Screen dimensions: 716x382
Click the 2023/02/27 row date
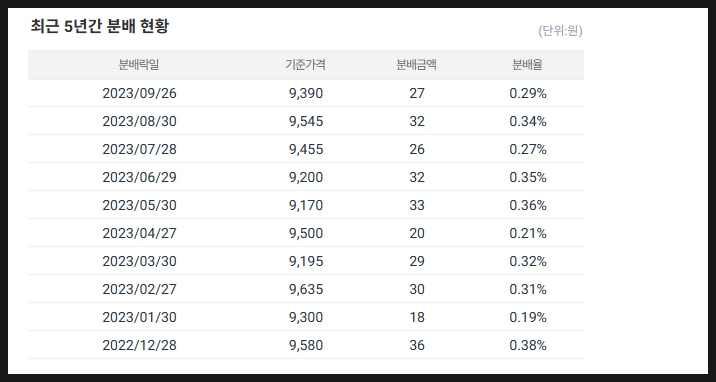click(x=139, y=289)
